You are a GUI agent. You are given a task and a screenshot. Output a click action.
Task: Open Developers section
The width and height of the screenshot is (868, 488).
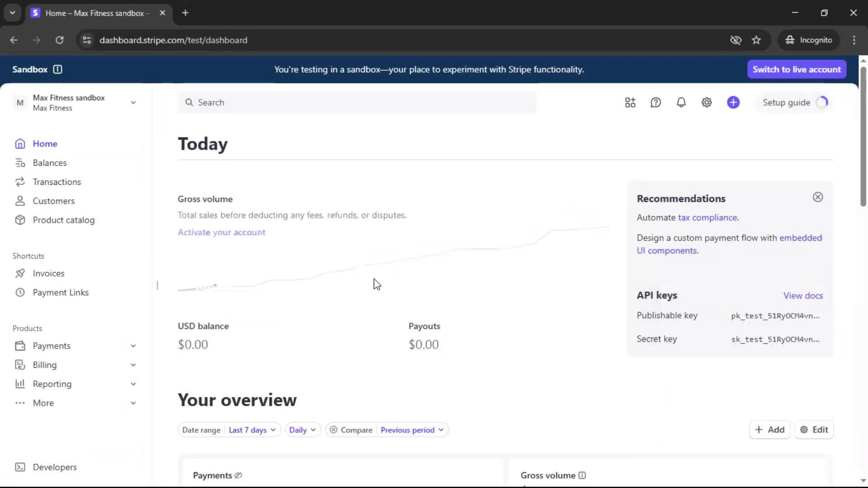click(x=54, y=467)
